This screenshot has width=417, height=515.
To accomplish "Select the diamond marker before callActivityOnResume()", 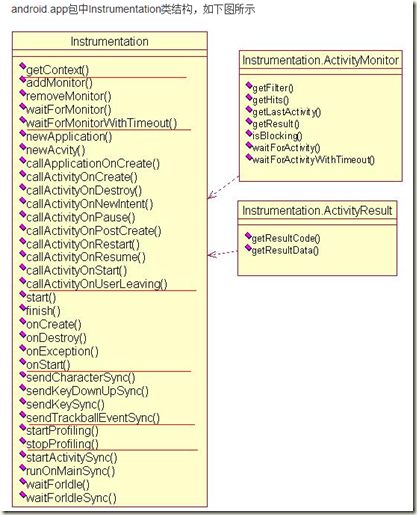I will pos(22,253).
